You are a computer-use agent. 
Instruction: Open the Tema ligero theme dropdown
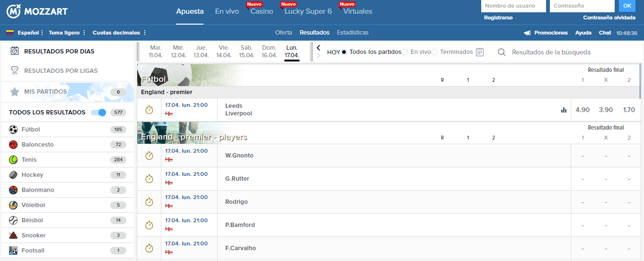point(67,33)
